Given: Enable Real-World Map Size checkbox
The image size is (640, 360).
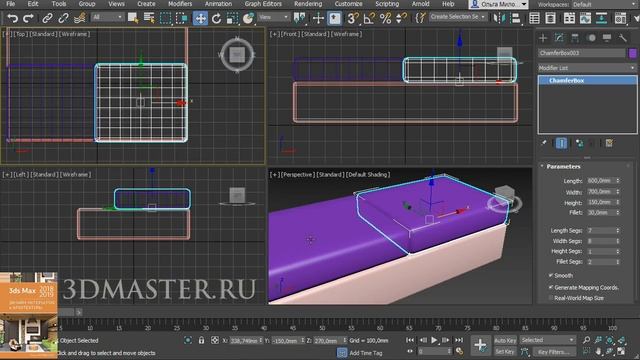Looking at the screenshot, I should coord(551,298).
